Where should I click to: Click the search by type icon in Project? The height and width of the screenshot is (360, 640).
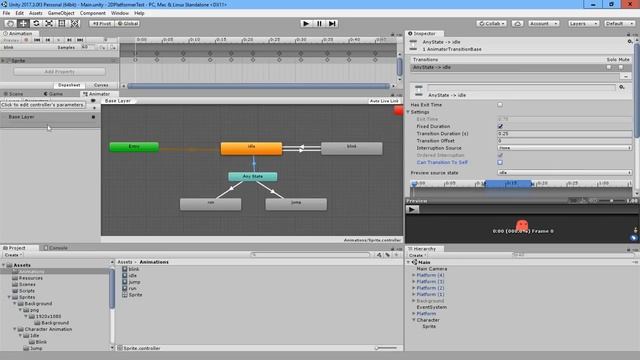pyautogui.click(x=379, y=255)
